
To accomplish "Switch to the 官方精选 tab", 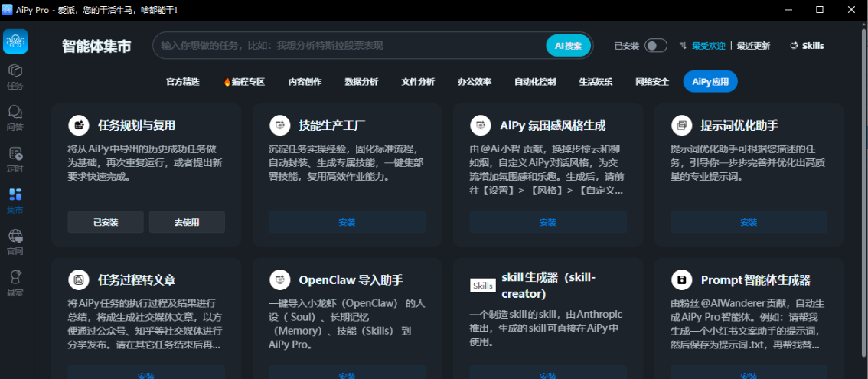I will [183, 81].
